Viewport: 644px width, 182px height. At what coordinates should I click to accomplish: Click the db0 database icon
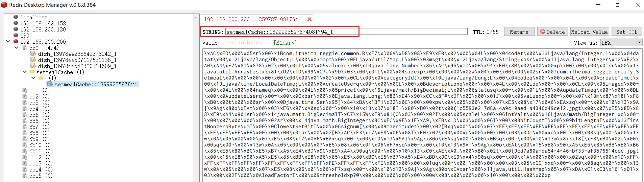click(24, 48)
